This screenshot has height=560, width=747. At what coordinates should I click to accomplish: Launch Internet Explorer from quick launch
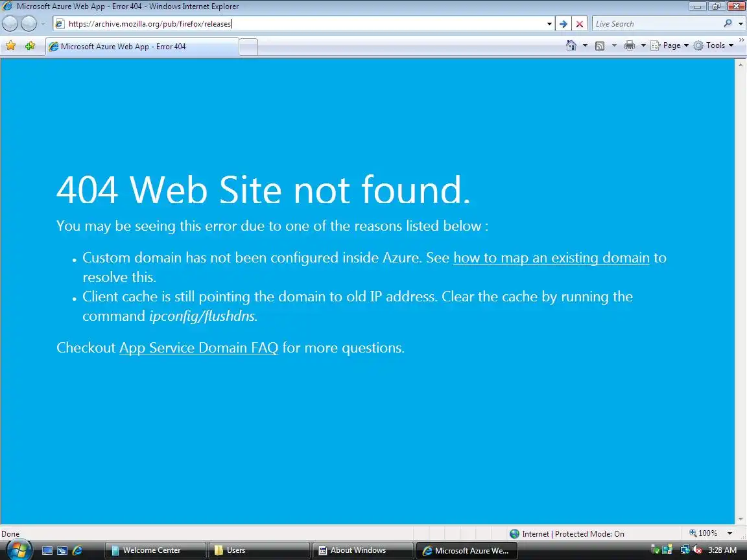(77, 550)
